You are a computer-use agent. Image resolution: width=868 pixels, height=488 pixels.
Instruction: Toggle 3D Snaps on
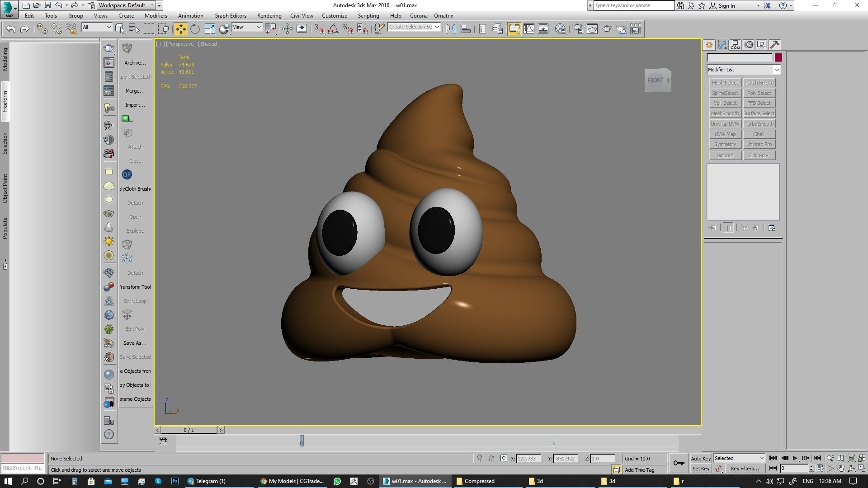click(319, 29)
